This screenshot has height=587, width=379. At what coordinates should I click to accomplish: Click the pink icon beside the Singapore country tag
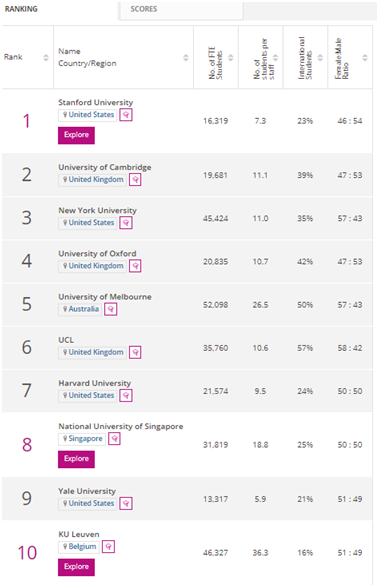[x=114, y=438]
